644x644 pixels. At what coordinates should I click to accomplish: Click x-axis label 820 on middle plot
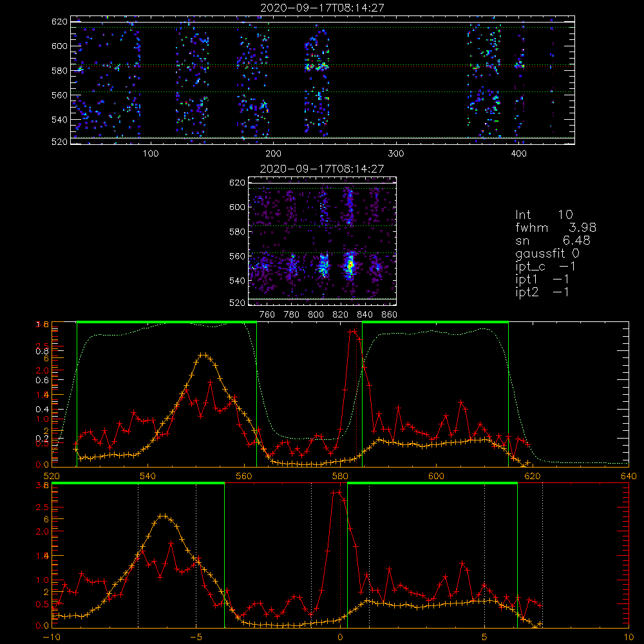pos(341,315)
